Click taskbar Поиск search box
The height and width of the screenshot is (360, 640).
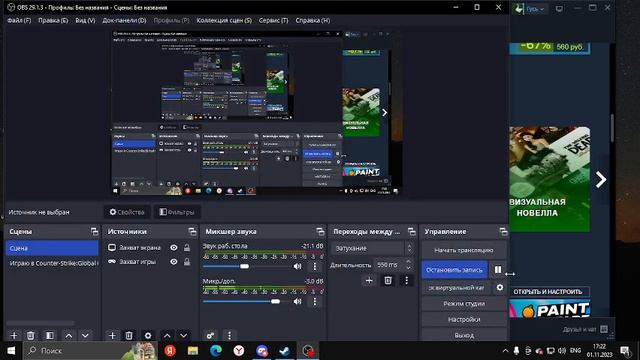tap(90, 351)
